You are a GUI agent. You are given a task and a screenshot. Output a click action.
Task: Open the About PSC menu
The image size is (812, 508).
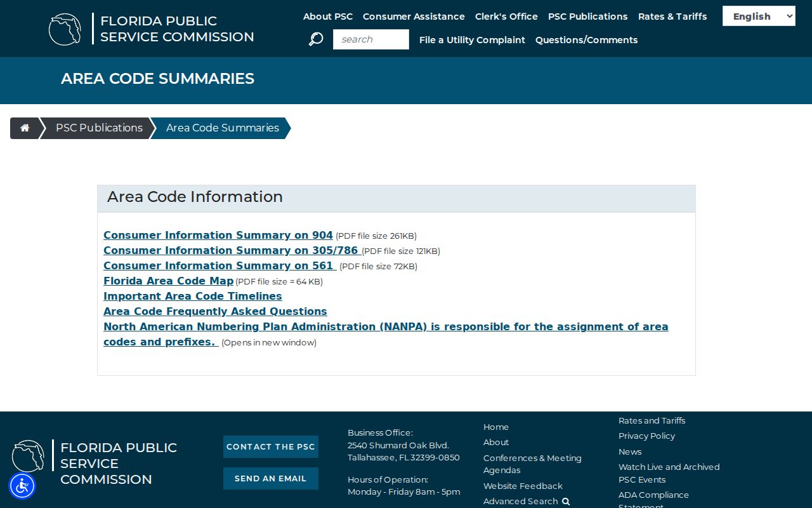point(328,17)
